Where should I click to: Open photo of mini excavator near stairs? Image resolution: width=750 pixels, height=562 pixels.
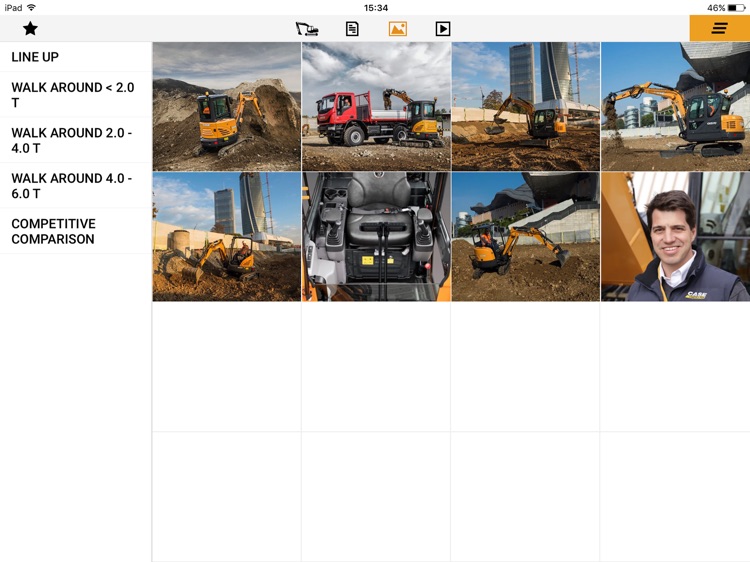coord(526,237)
